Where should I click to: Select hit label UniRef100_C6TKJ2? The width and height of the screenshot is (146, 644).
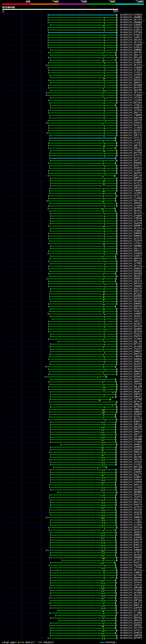pyautogui.click(x=131, y=138)
